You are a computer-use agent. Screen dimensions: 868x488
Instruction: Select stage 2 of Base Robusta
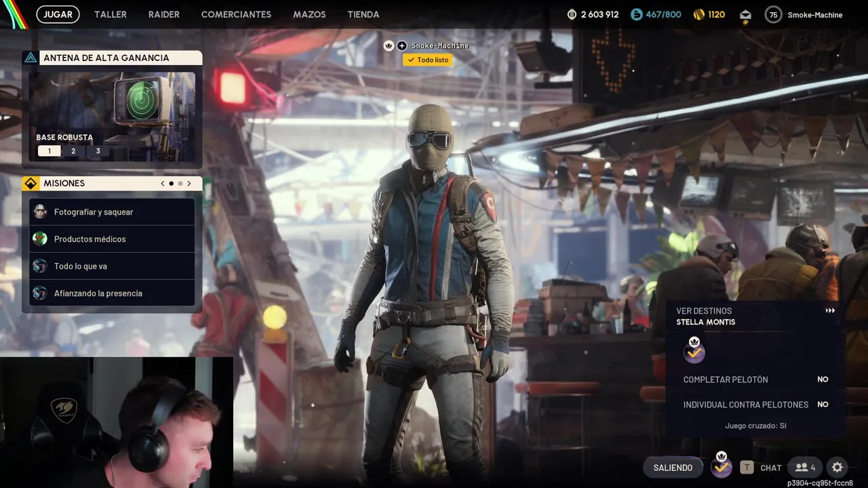pyautogui.click(x=73, y=151)
